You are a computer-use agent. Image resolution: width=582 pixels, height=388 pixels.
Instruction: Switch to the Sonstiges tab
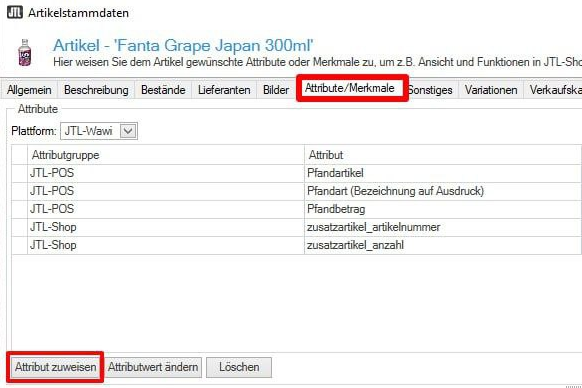pyautogui.click(x=431, y=90)
